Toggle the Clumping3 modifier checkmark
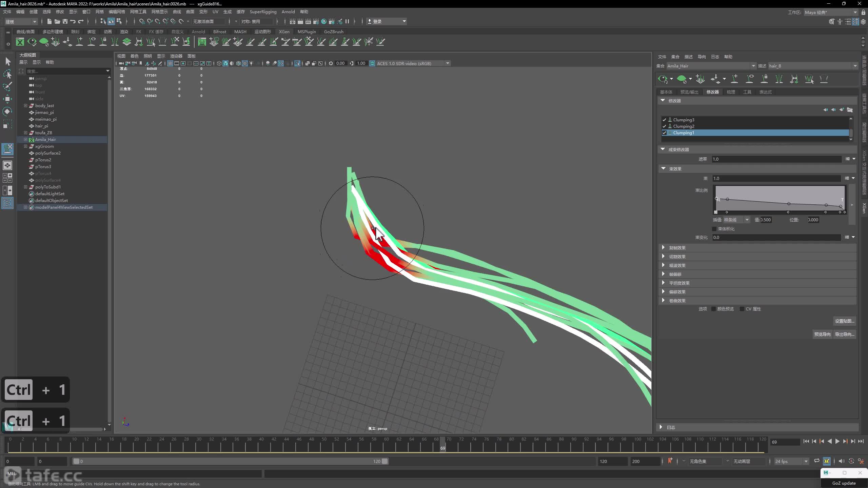 point(664,120)
